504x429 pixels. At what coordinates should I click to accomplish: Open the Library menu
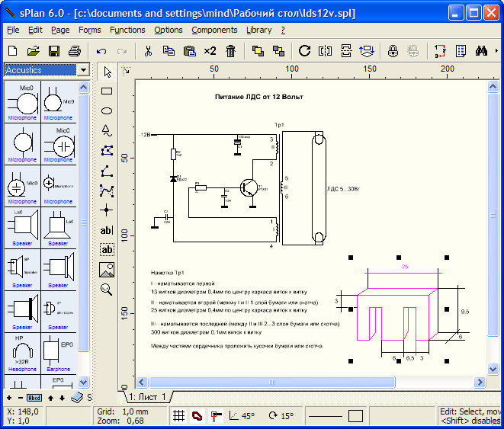click(x=259, y=30)
